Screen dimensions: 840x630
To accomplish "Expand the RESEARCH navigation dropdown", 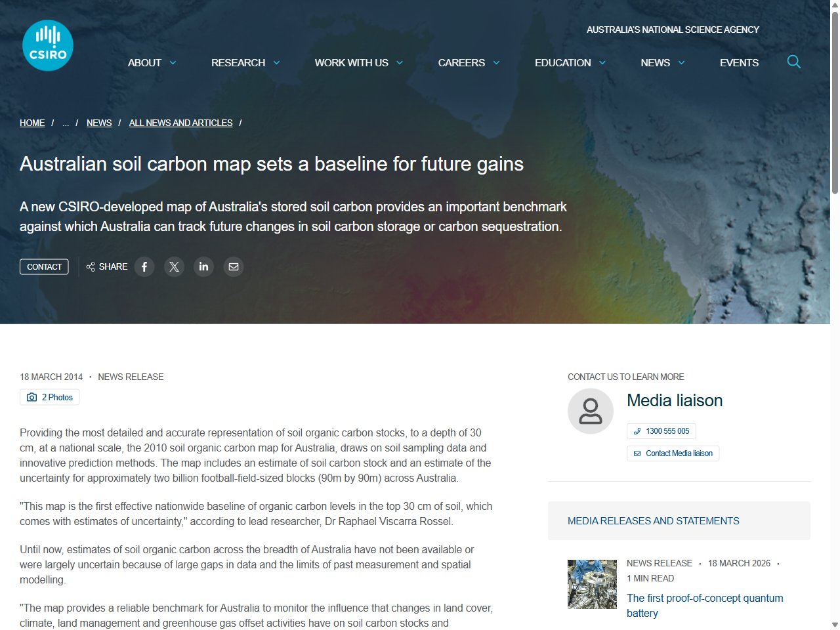I will tap(245, 62).
